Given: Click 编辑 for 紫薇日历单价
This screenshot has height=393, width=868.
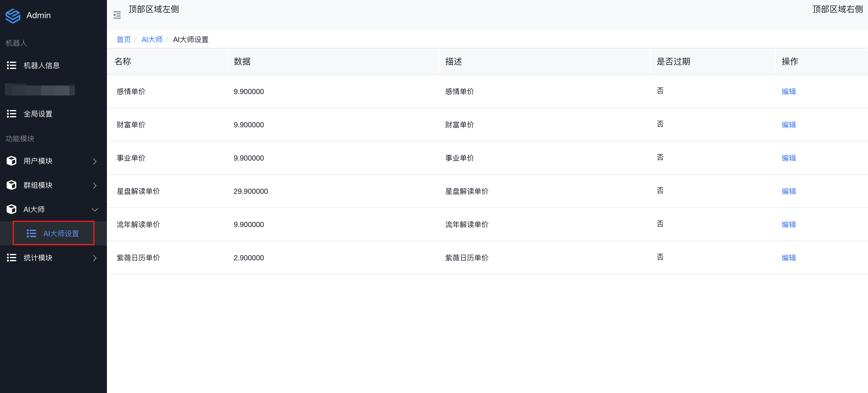Looking at the screenshot, I should click(x=789, y=258).
